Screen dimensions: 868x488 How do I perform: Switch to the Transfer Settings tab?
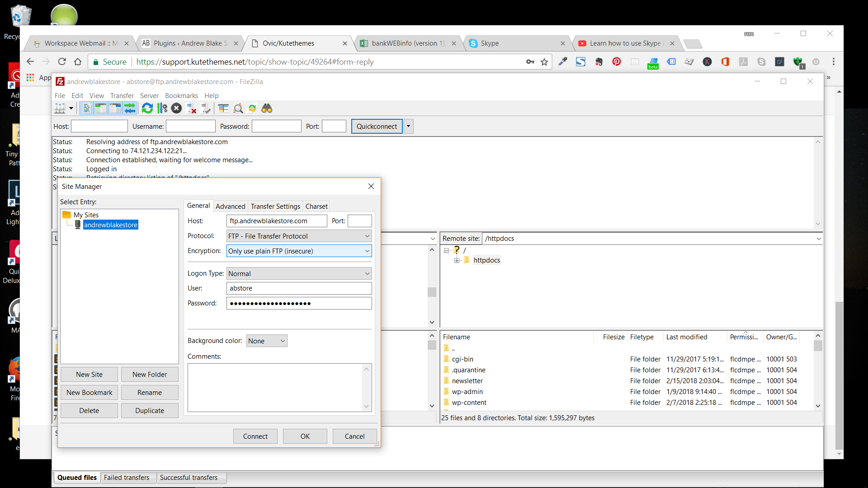coord(275,206)
